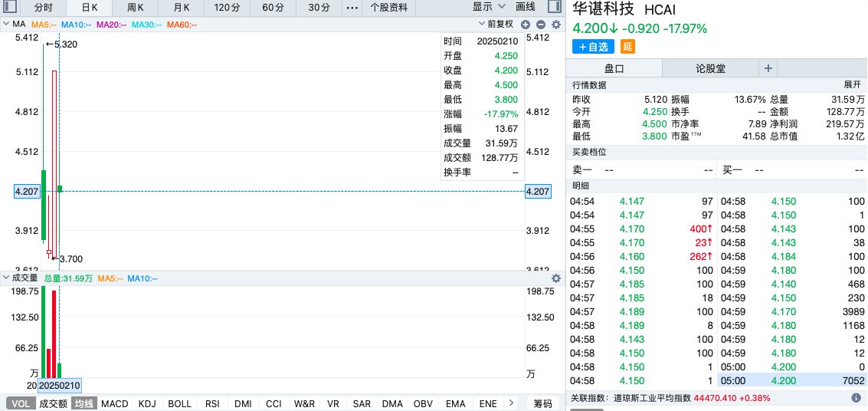Screen dimensions: 868x411
Task: Add stock to watchlist with +自选
Action: coord(594,47)
